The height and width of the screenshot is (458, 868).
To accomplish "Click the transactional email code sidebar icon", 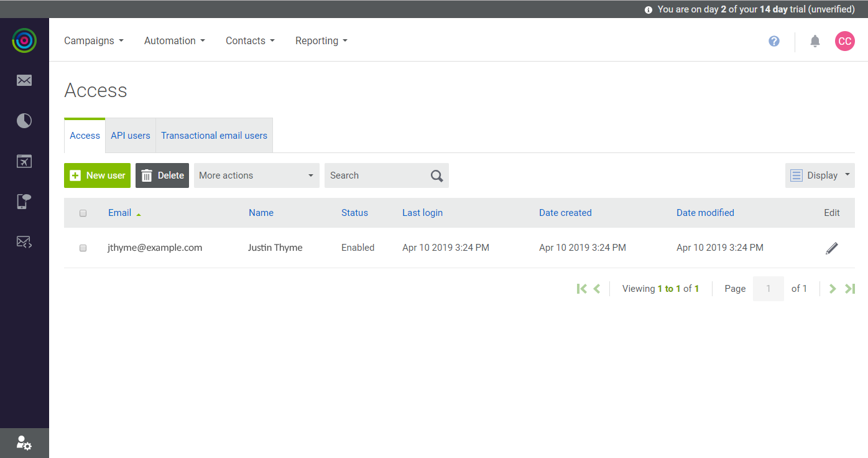I will click(x=24, y=242).
